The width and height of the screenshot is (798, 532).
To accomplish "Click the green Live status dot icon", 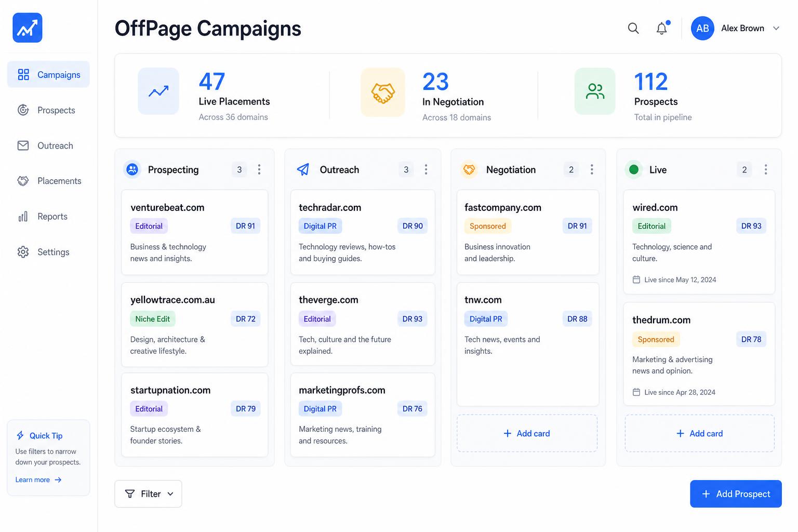I will coord(633,169).
